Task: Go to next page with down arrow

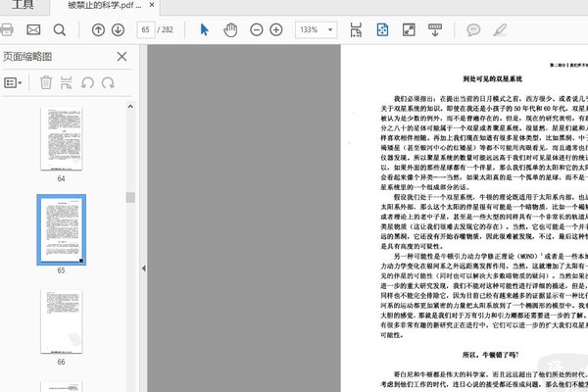Action: [118, 30]
